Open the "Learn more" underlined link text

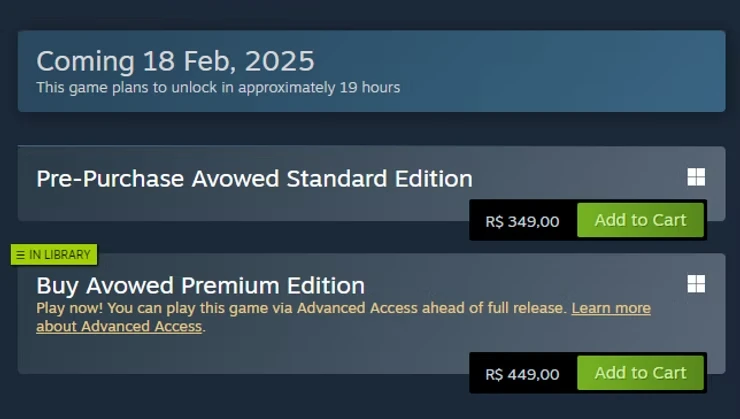coord(611,308)
